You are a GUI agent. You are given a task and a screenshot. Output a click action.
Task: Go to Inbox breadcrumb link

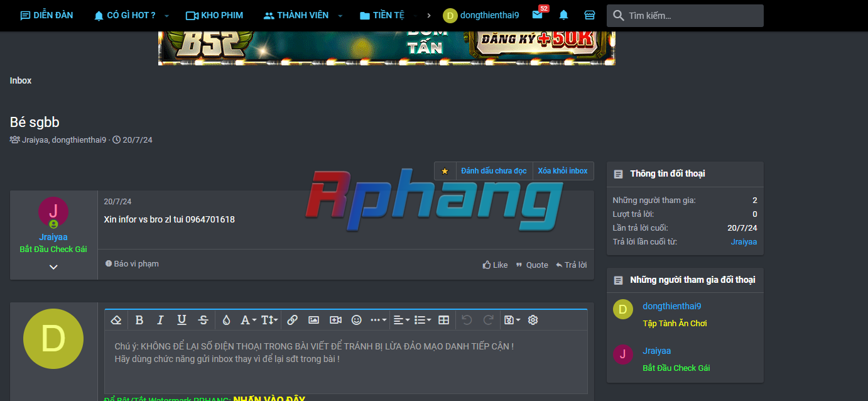click(x=21, y=80)
